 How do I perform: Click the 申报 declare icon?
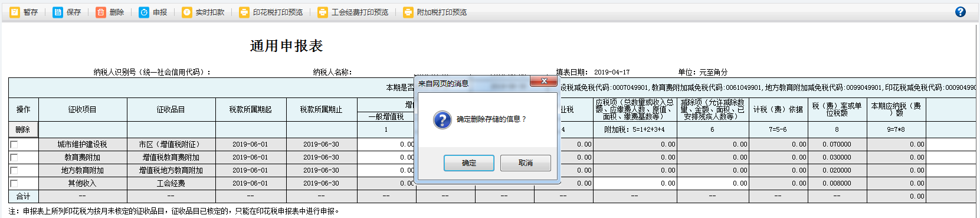point(144,12)
